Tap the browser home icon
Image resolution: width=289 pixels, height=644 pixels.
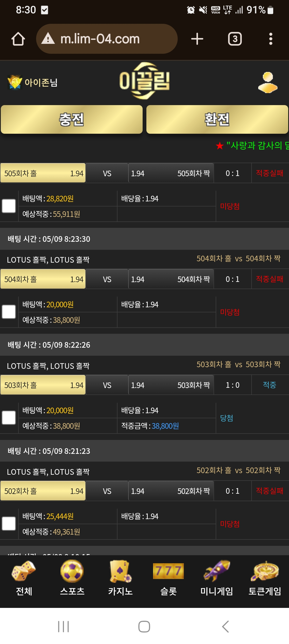[x=18, y=39]
